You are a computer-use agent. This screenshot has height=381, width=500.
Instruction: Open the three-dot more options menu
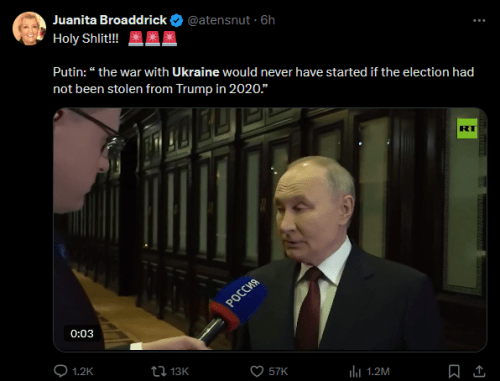479,21
